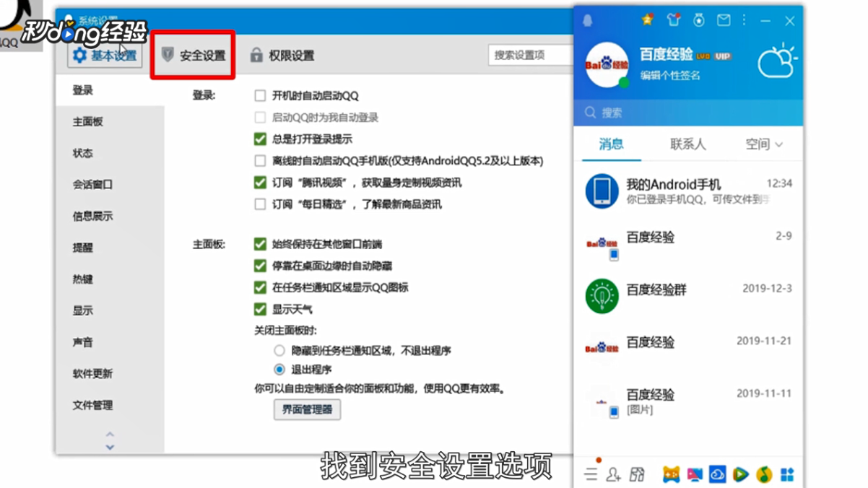Screen dimensions: 868x488
Task: Click the QQ 搜索 contact search box
Action: [x=688, y=113]
